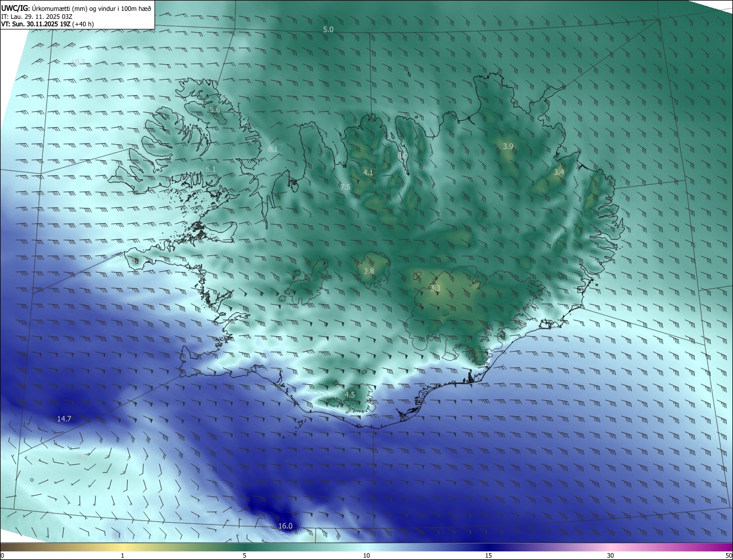The height and width of the screenshot is (560, 733).
Task: Click the 6.1 value label on the map
Action: tap(211, 169)
